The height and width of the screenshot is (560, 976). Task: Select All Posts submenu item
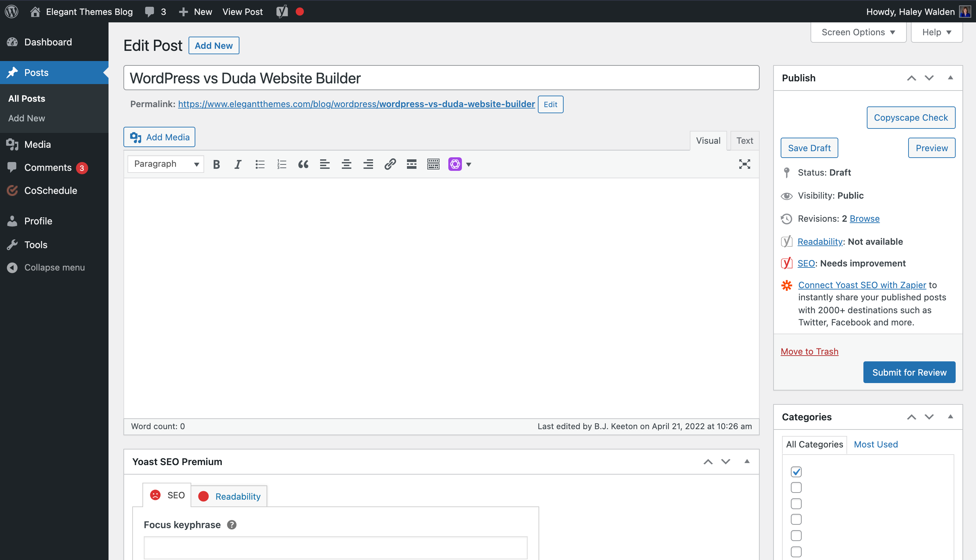26,98
